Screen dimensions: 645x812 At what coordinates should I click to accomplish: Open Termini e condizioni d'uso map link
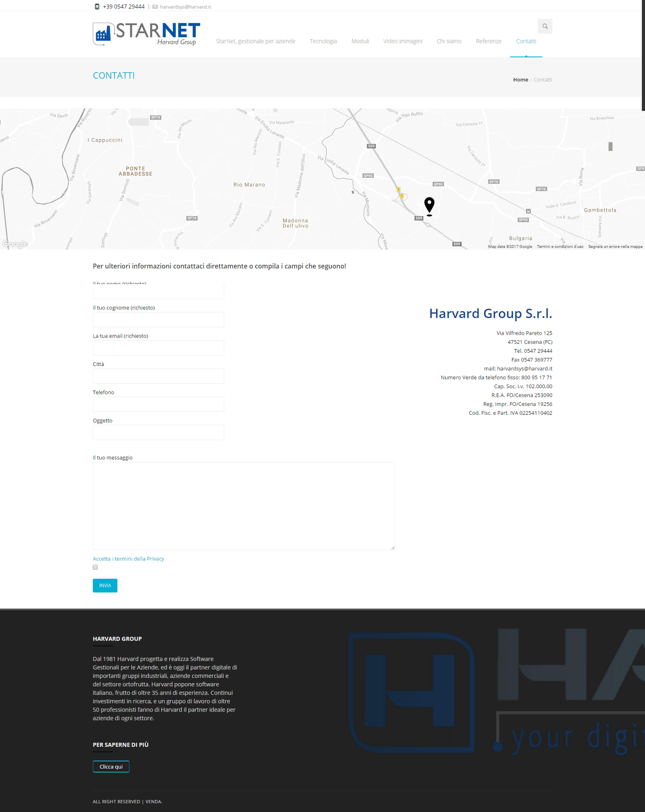tap(560, 247)
